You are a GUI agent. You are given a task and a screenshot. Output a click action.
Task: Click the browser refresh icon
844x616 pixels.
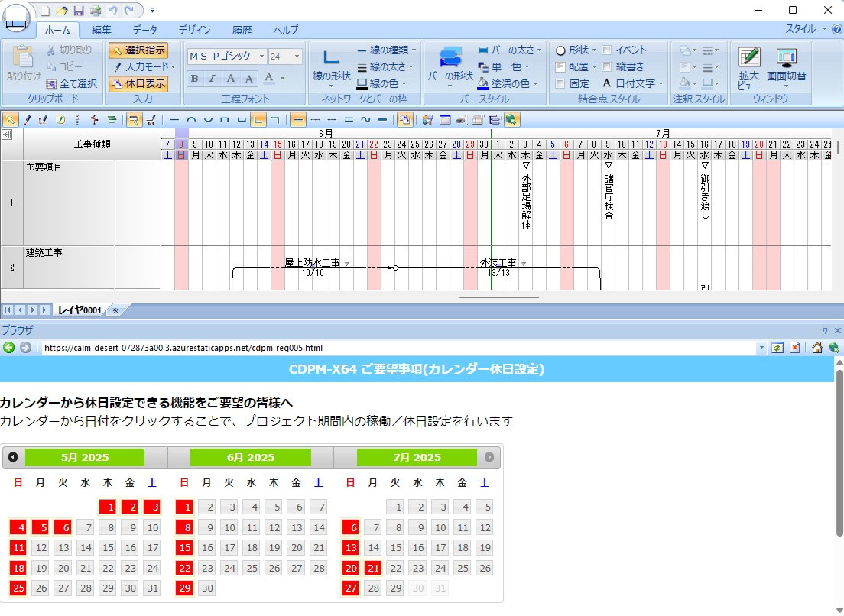pyautogui.click(x=777, y=348)
